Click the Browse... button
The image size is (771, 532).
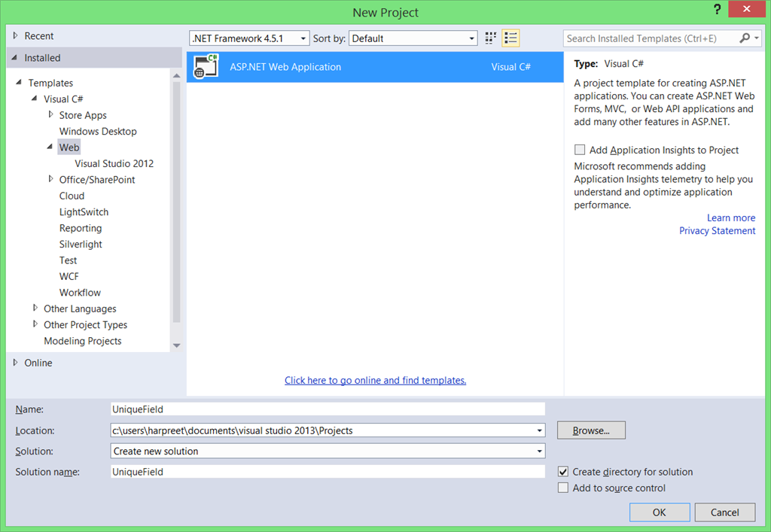coord(591,430)
